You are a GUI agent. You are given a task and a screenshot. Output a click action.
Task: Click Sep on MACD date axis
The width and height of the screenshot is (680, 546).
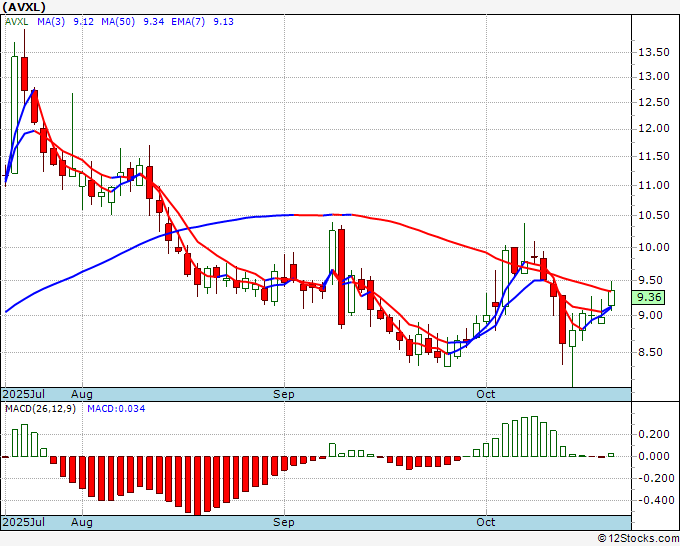[x=284, y=522]
